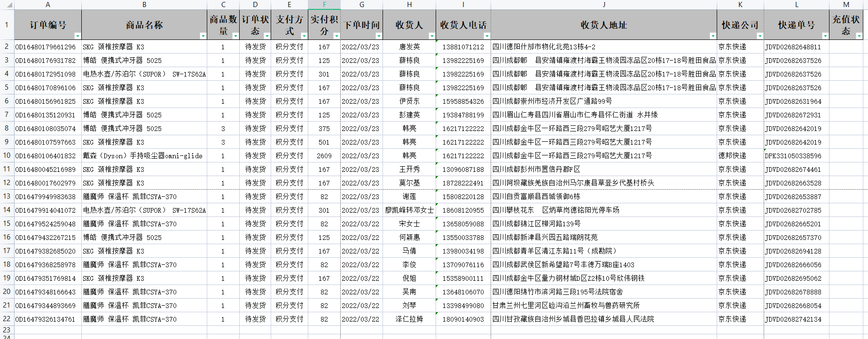This screenshot has width=868, height=339.
Task: Select column M header
Action: coord(846,5)
